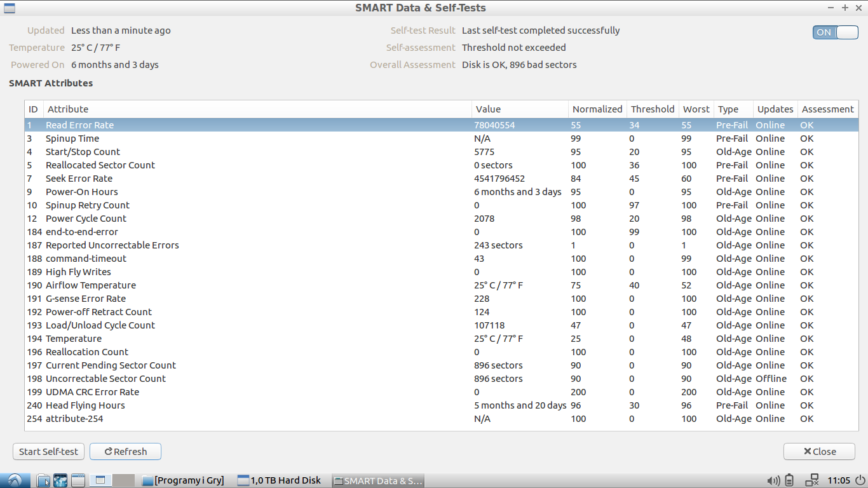Select the Head Flying Hours row
This screenshot has height=488, width=868.
441,405
